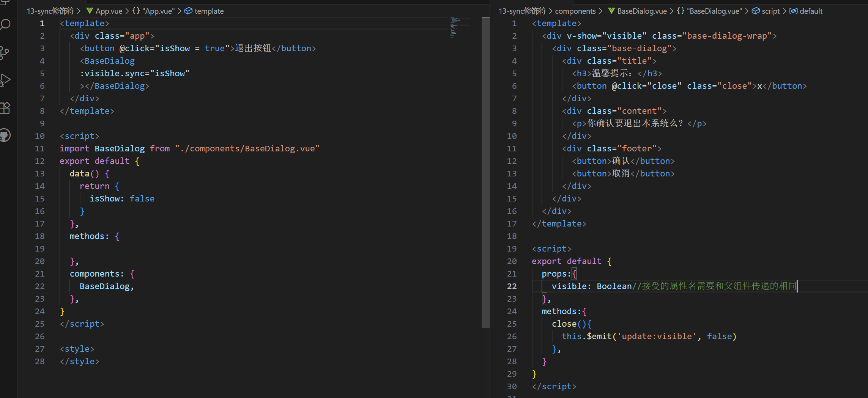Click @click="close" on the close button line

647,86
